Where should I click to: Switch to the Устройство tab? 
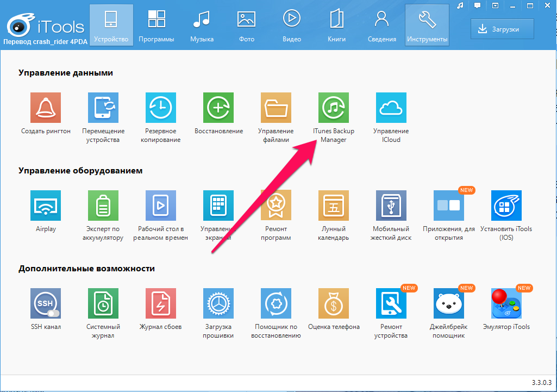pyautogui.click(x=111, y=25)
